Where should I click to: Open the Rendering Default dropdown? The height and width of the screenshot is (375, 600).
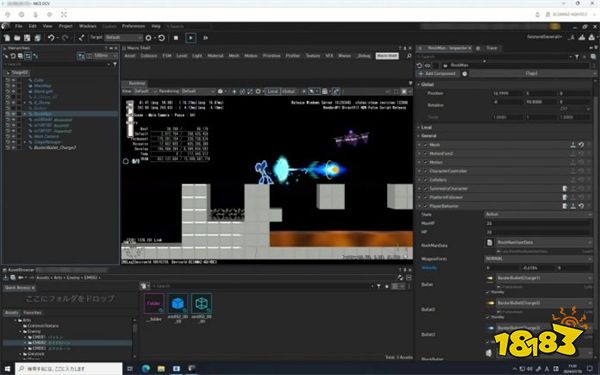point(198,91)
